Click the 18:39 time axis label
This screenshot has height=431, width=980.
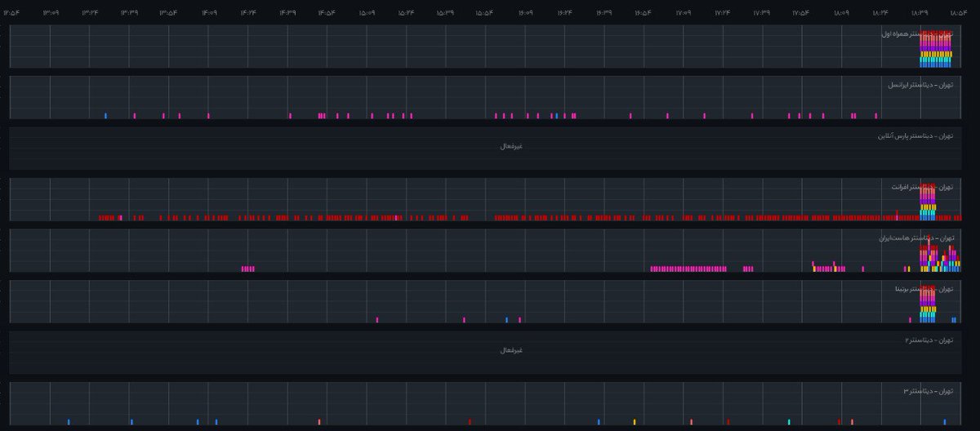920,13
